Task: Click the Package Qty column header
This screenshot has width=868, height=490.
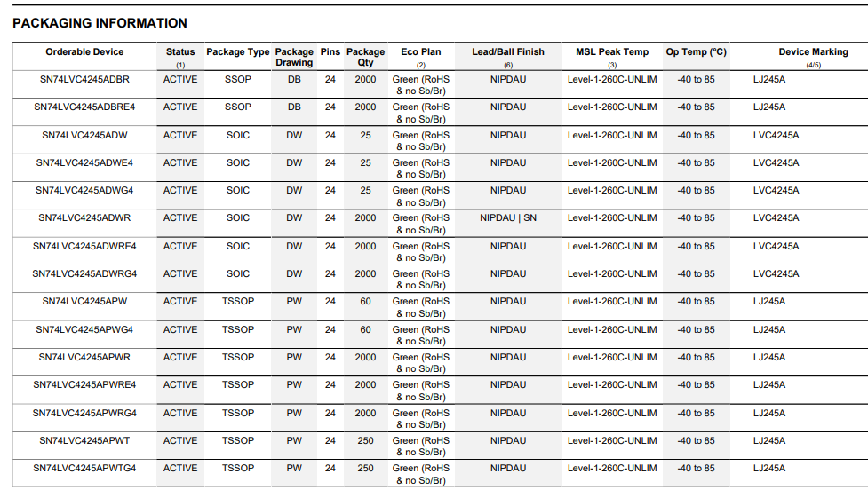Action: click(365, 57)
